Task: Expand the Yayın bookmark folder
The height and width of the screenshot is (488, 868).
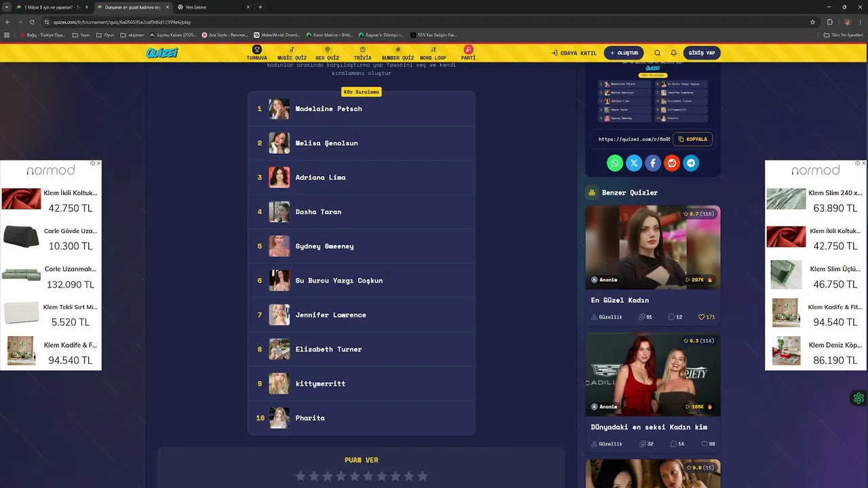Action: (81, 35)
